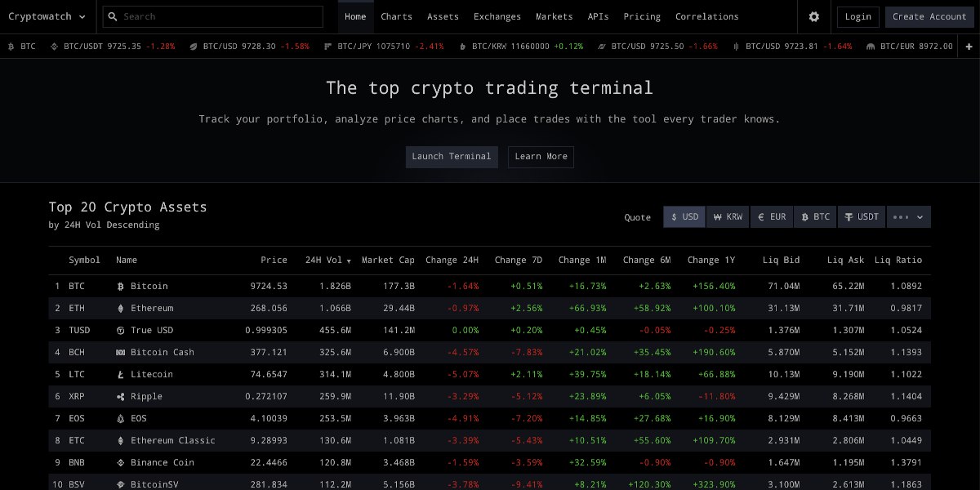
Task: Sort table by Market Cap column
Action: tap(388, 260)
